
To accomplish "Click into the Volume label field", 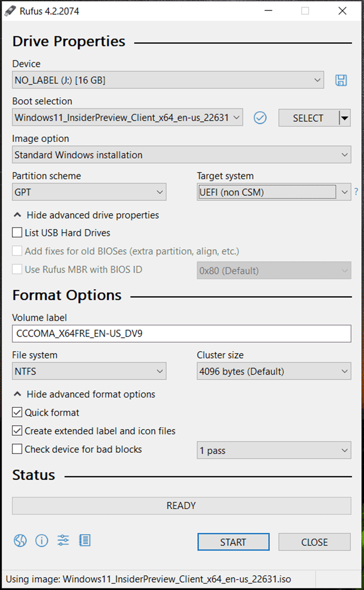I will click(181, 334).
